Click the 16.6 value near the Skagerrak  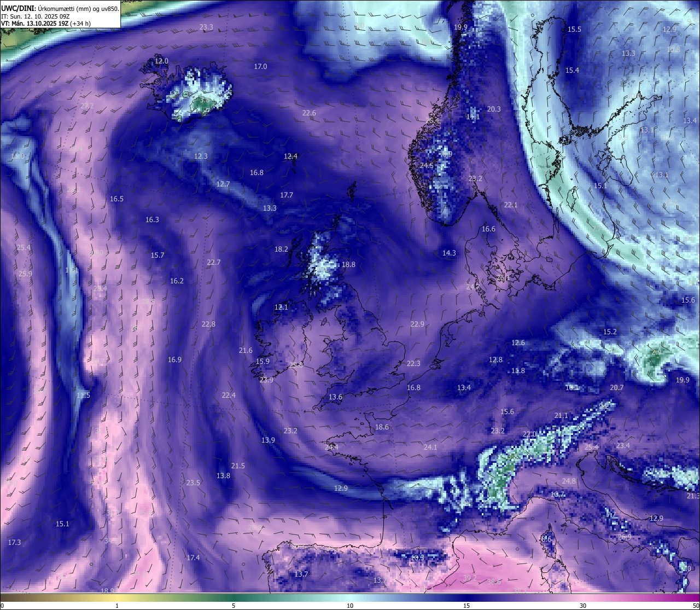[488, 229]
